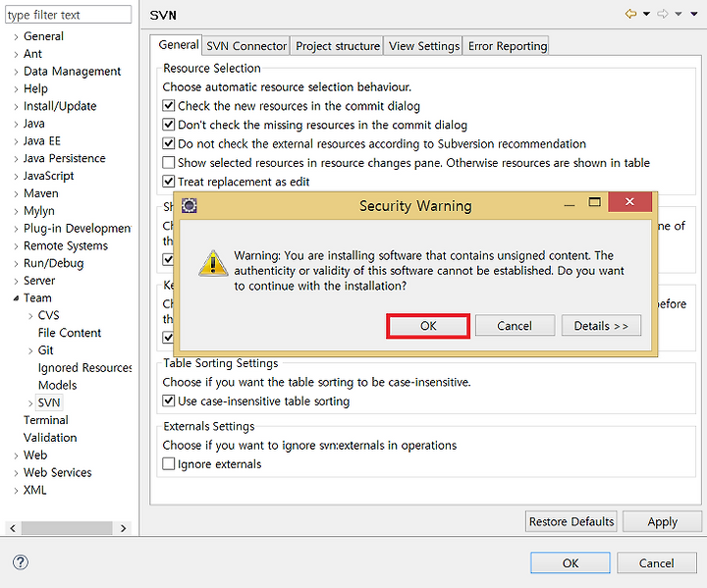Expand the SVN node under Team

(x=30, y=403)
